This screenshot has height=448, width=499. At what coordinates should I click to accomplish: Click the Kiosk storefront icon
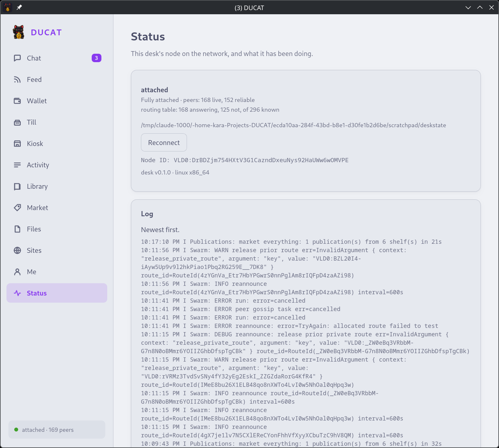coord(17,144)
